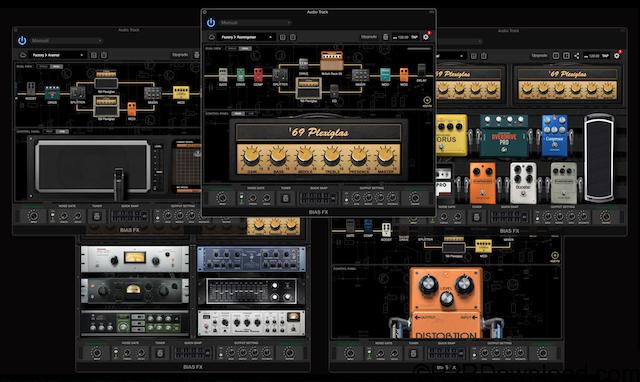Viewport: 640px width, 382px height.
Task: Toggle noise gate switch in rack window
Action: [116, 353]
